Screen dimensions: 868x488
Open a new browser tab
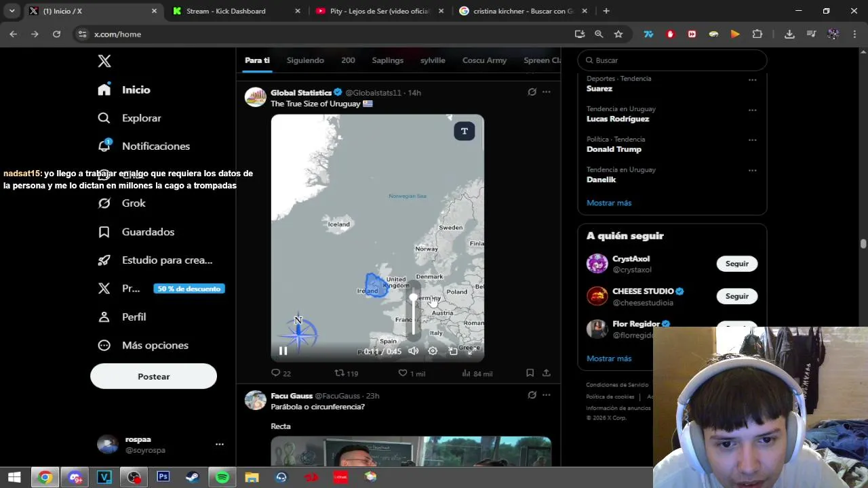[606, 11]
